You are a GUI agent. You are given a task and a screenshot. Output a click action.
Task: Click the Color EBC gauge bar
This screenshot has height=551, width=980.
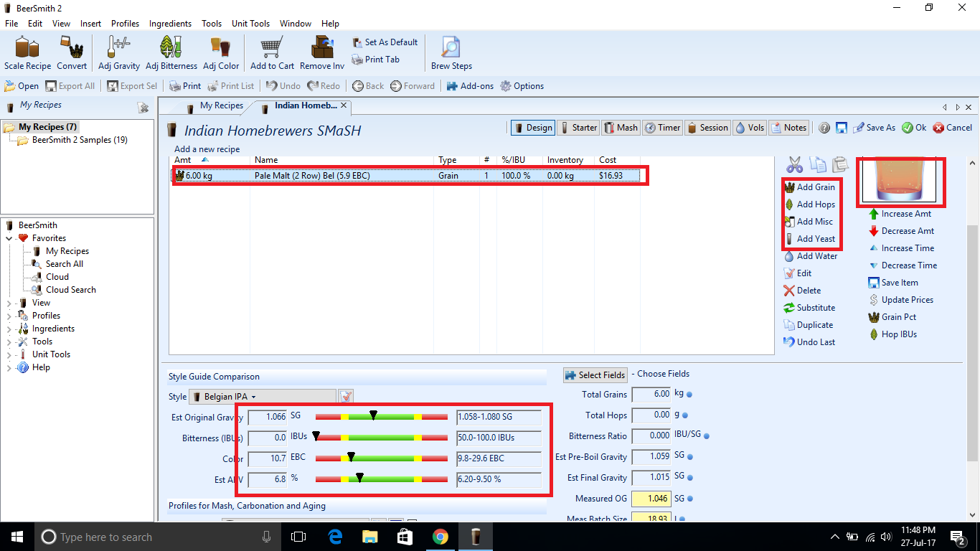[382, 458]
